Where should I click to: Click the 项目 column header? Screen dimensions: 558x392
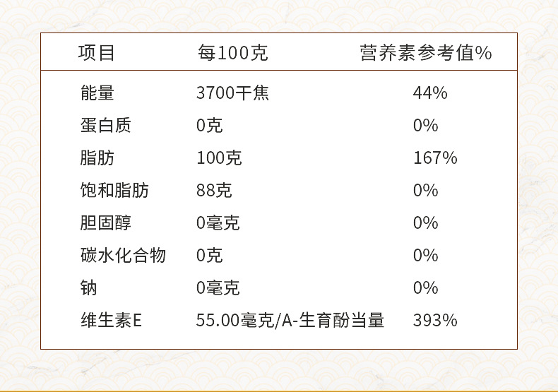[x=96, y=53]
